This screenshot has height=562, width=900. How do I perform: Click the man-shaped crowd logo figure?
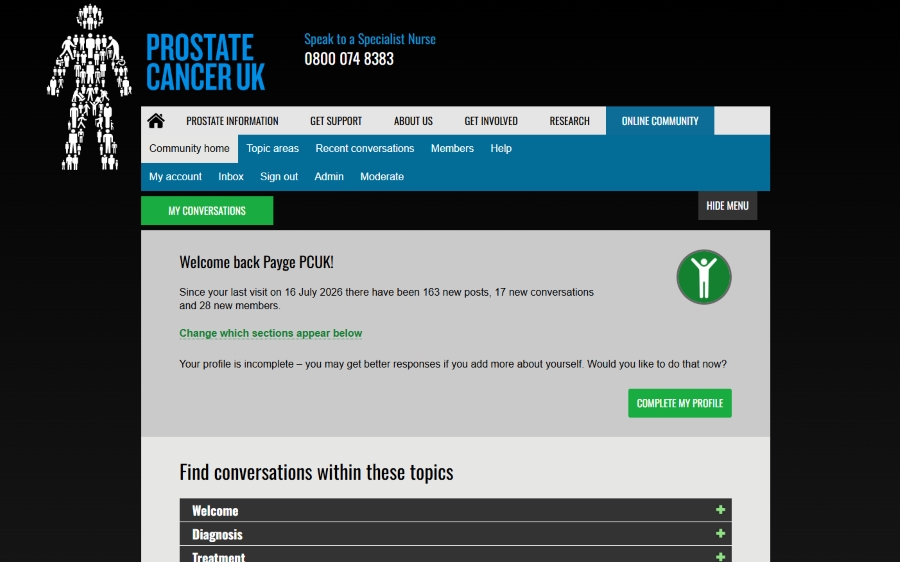coord(89,87)
